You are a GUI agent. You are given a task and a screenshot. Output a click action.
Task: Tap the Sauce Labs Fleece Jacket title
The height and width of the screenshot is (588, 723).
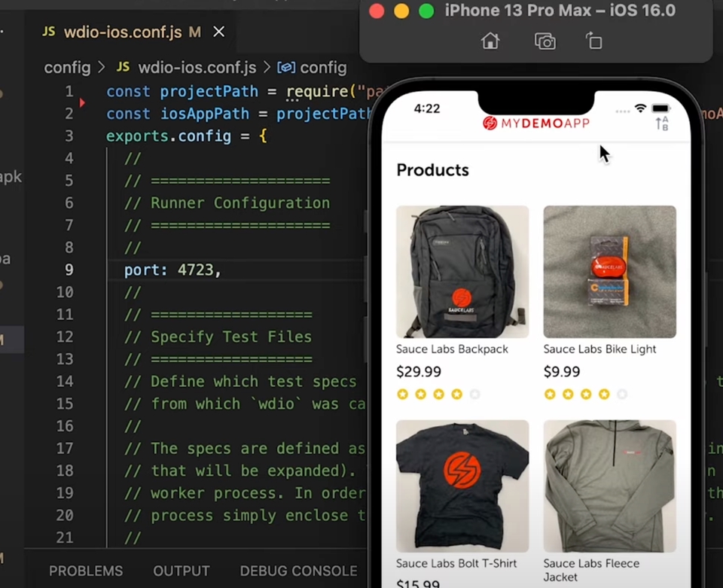pos(591,570)
